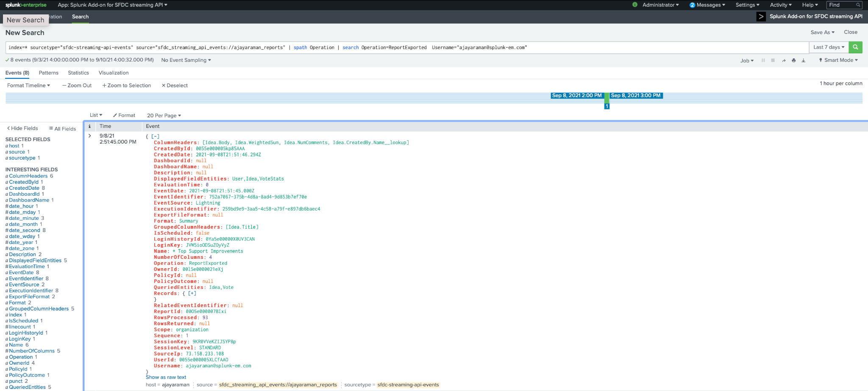Open the Format options button
The image size is (868, 391).
124,115
